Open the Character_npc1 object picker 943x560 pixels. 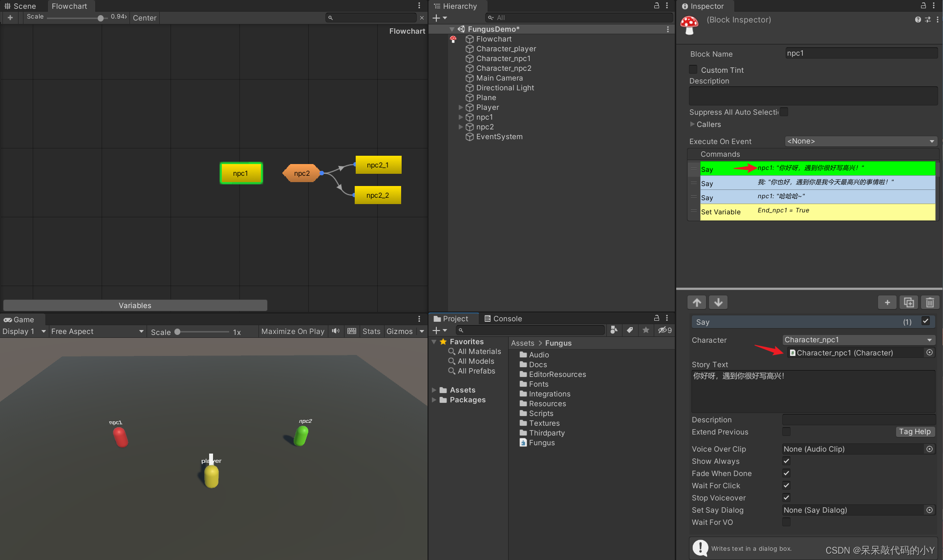929,353
